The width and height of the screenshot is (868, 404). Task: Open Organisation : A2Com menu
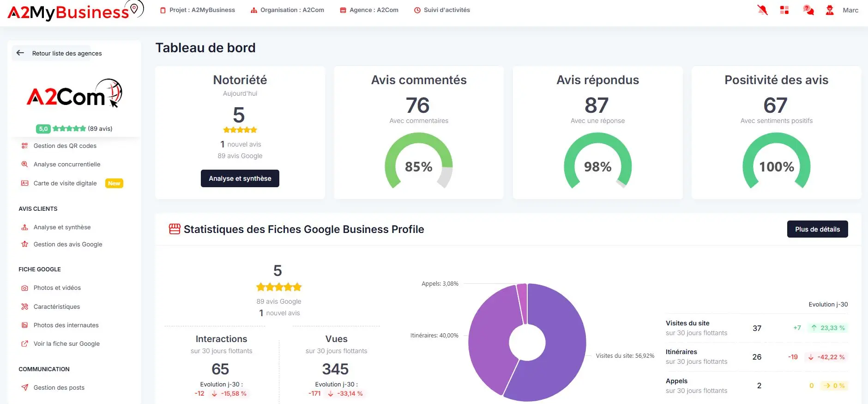[x=287, y=10]
